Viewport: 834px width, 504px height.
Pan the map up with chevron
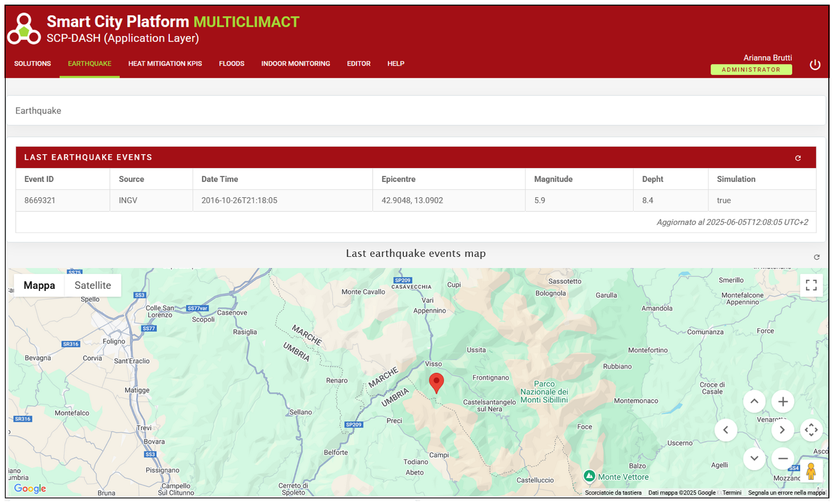754,402
